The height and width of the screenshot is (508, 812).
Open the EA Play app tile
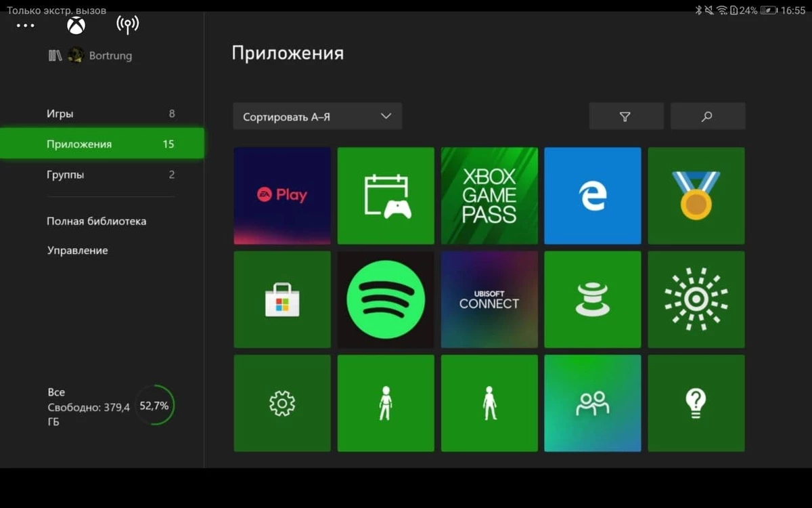coord(282,196)
